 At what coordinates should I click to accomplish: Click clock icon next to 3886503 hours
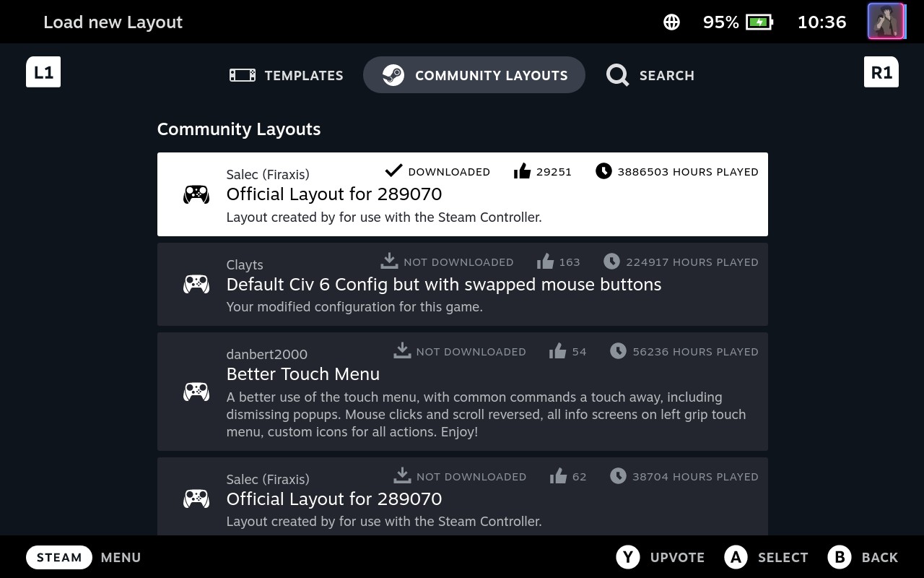603,171
